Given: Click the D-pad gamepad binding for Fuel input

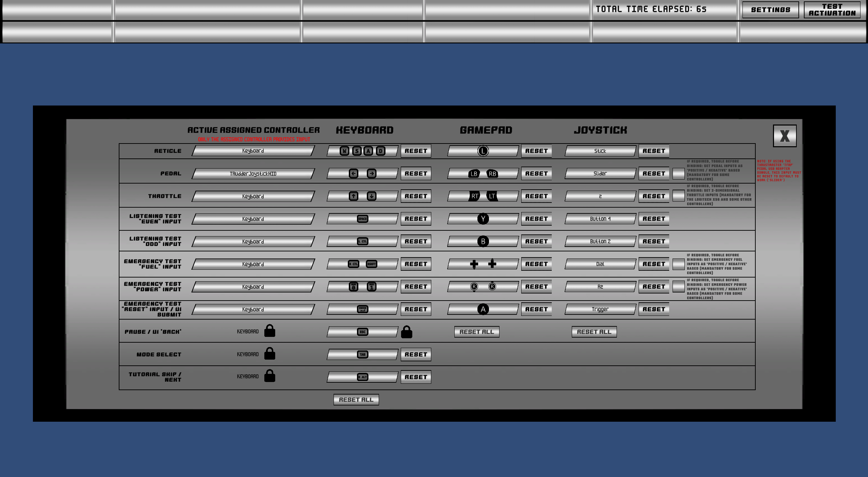Looking at the screenshot, I should 483,264.
